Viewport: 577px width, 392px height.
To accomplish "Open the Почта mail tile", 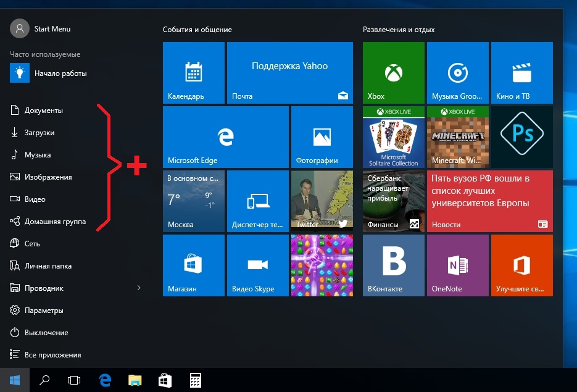I will point(290,72).
